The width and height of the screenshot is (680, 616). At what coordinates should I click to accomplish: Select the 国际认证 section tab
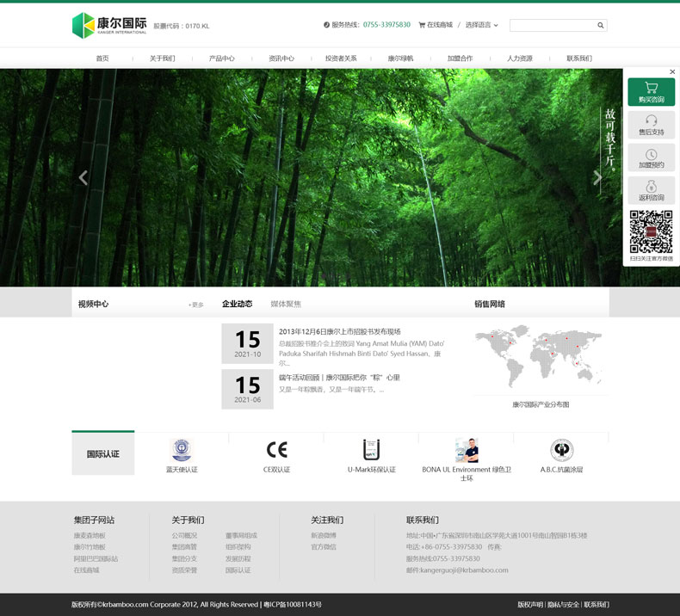pos(103,453)
